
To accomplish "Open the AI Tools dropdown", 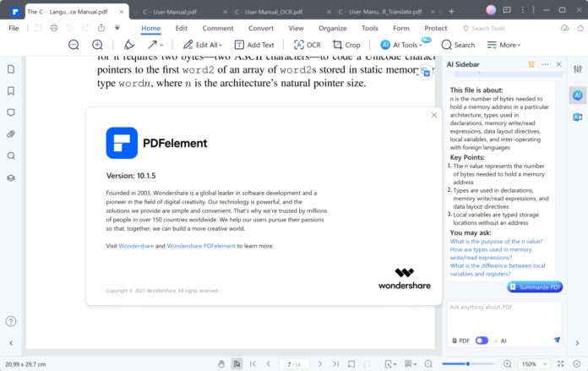I will point(401,45).
